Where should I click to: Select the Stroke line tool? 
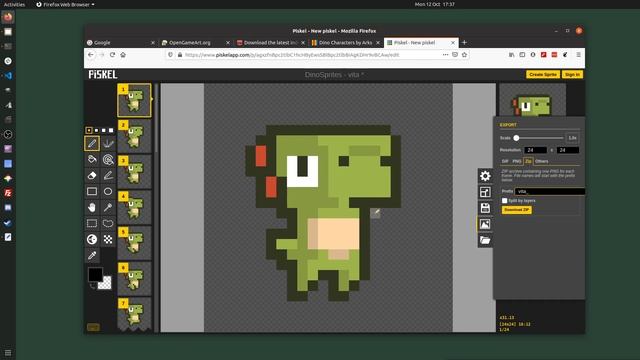tap(108, 176)
